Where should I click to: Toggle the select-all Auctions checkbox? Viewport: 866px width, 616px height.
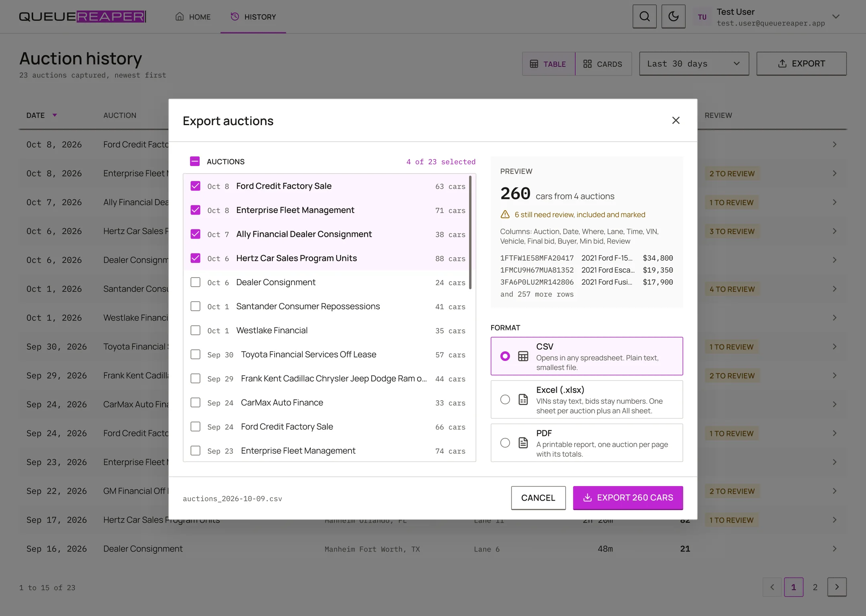tap(194, 161)
